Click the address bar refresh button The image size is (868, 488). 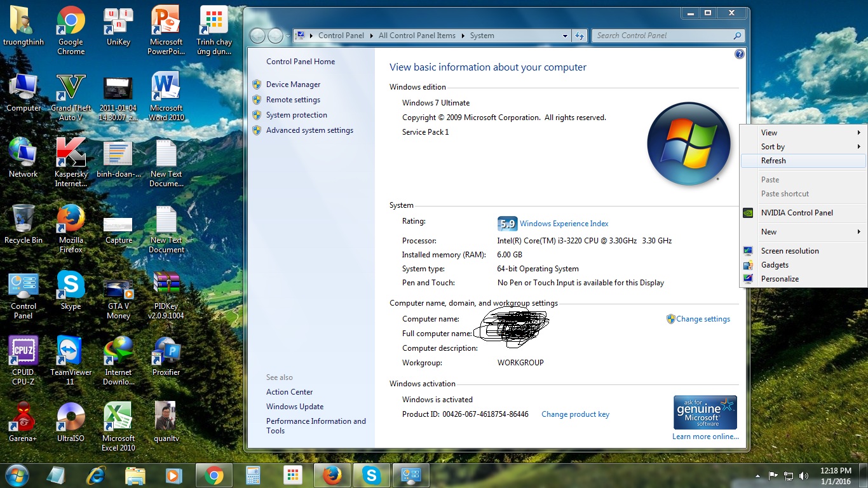pos(579,36)
